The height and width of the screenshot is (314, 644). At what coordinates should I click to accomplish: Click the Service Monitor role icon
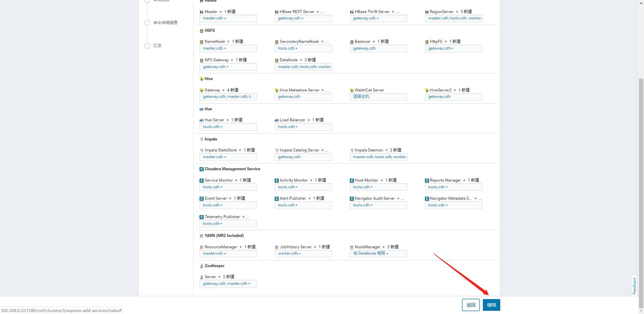(x=202, y=181)
